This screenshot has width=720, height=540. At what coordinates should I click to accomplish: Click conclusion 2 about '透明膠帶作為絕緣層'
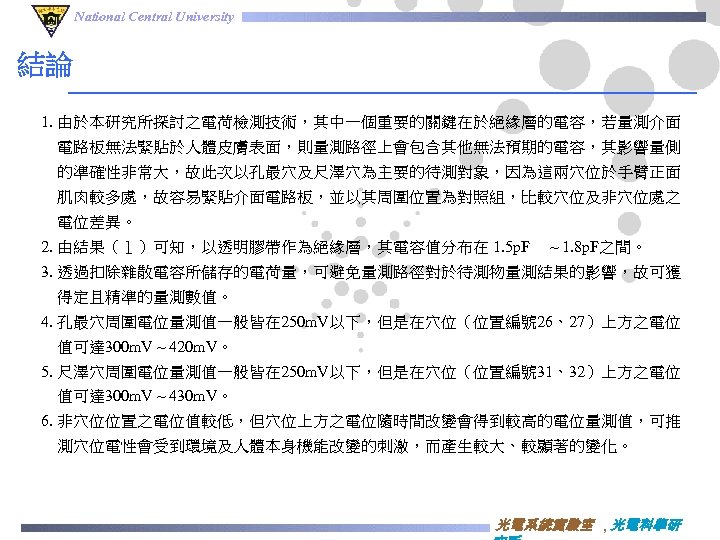tap(342, 248)
